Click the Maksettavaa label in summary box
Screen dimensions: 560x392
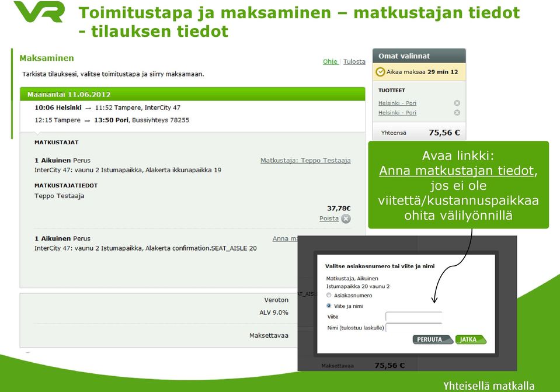269,335
